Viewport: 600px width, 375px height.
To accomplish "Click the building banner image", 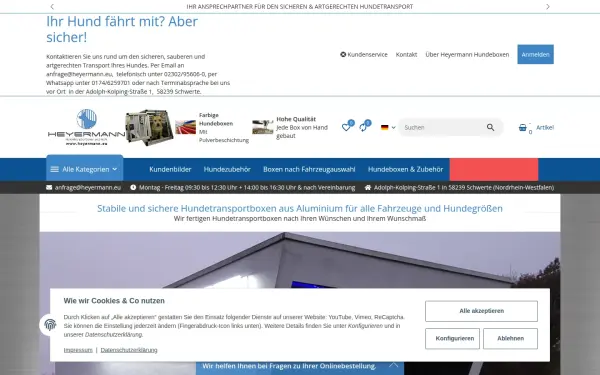I will [x=300, y=260].
